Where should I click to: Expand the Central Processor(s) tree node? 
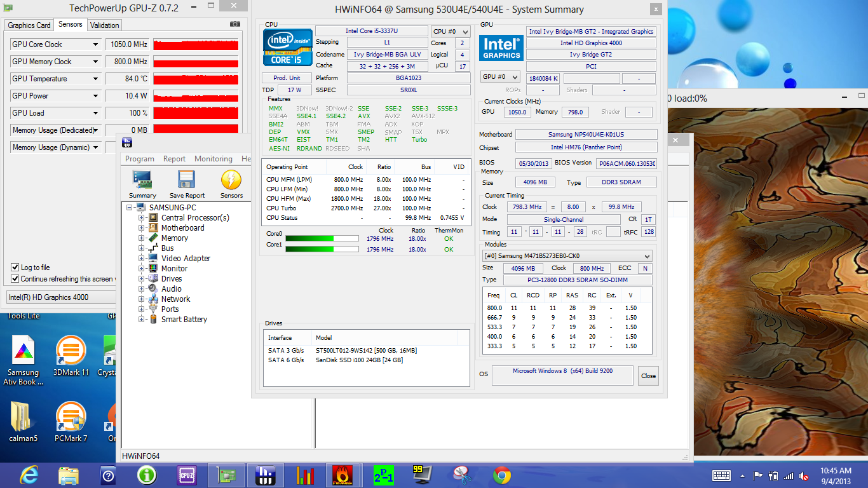point(142,218)
